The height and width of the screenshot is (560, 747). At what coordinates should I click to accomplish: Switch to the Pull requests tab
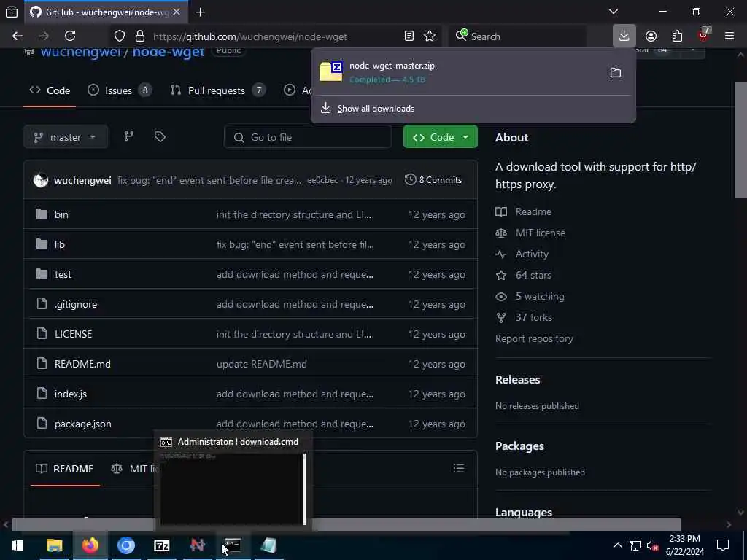point(217,90)
